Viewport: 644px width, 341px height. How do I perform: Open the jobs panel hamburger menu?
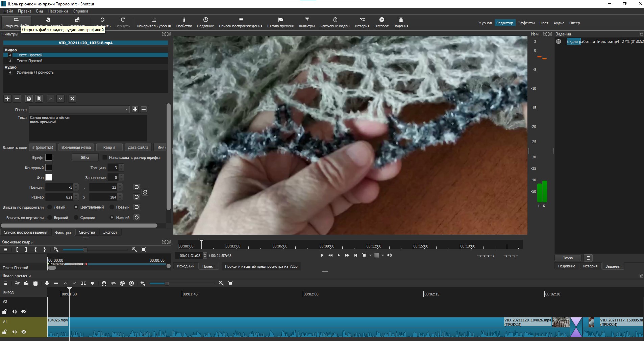point(588,258)
